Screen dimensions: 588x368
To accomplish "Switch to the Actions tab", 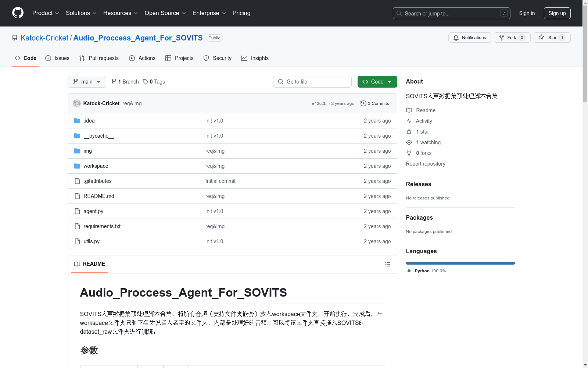I will tap(142, 58).
